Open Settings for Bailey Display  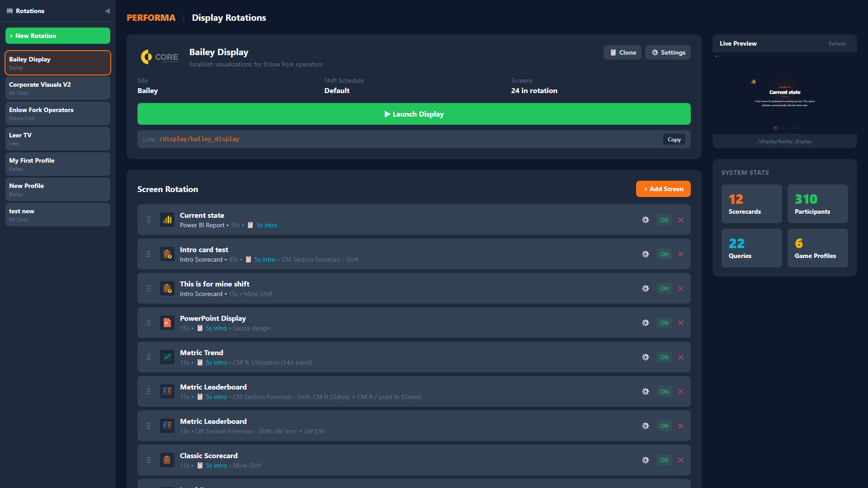[x=668, y=52]
